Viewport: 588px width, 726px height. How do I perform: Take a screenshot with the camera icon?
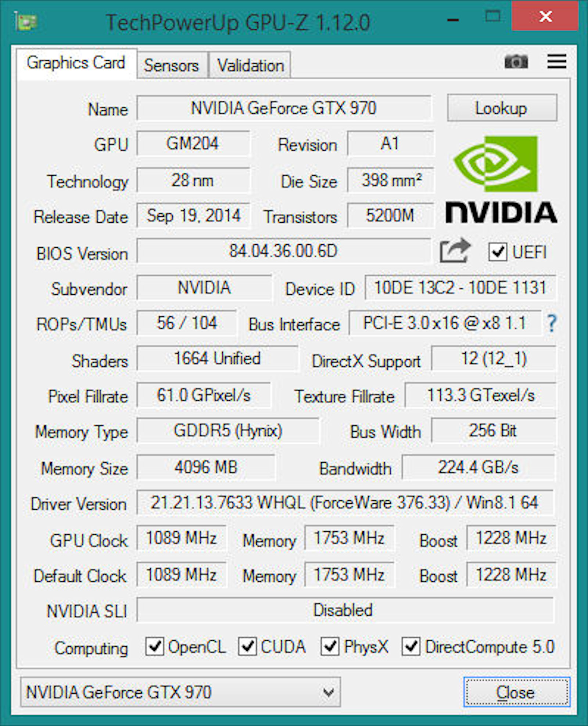[x=516, y=61]
